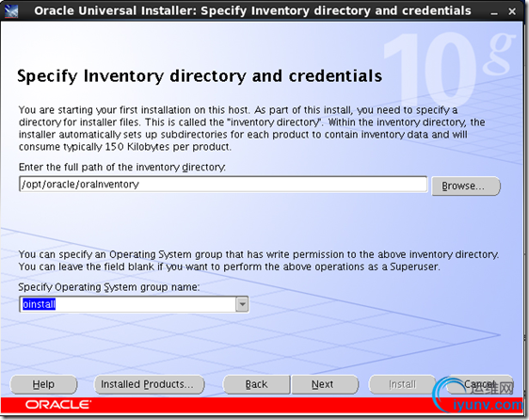Screen dimensions: 529x420
Task: Open Installed Products... list
Action: point(149,384)
